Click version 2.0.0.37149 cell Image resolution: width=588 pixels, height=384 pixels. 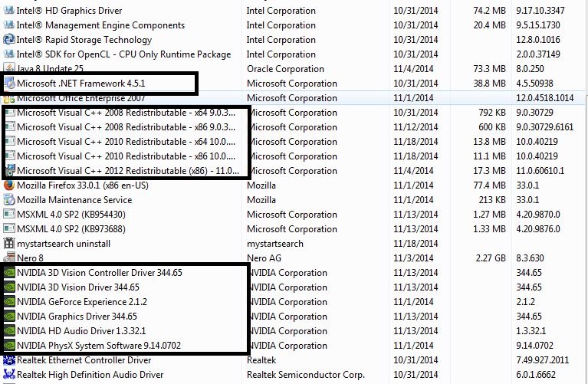pyautogui.click(x=538, y=54)
